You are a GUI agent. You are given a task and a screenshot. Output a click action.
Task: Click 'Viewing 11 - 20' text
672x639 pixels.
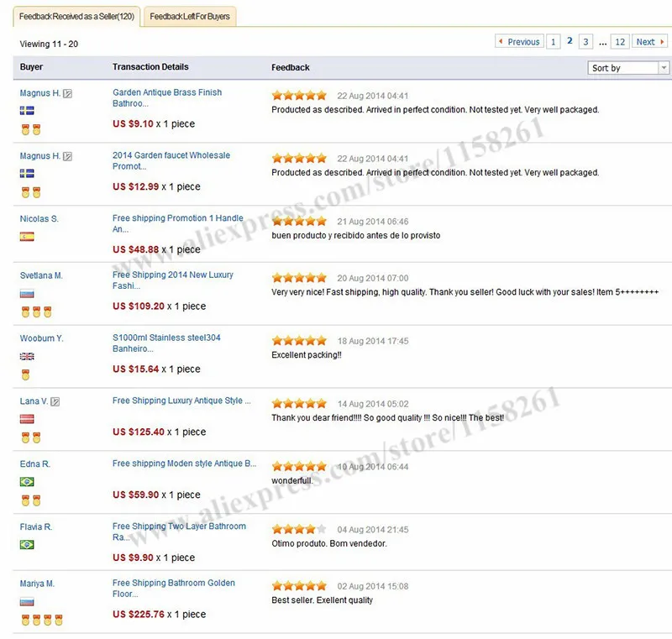tap(49, 44)
